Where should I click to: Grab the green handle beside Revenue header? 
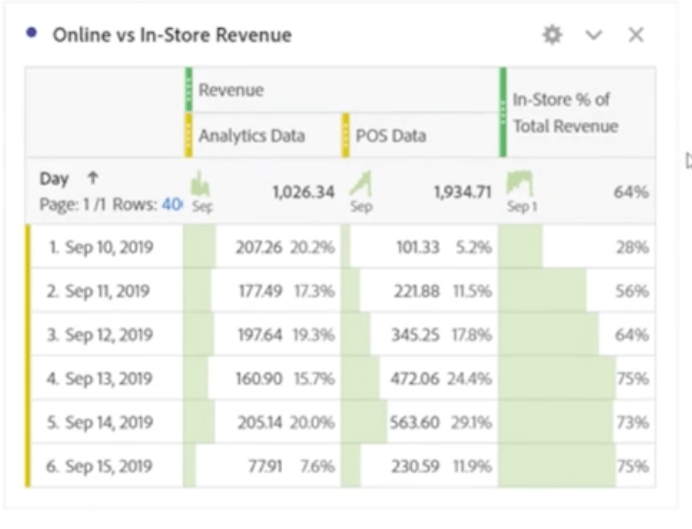point(188,90)
